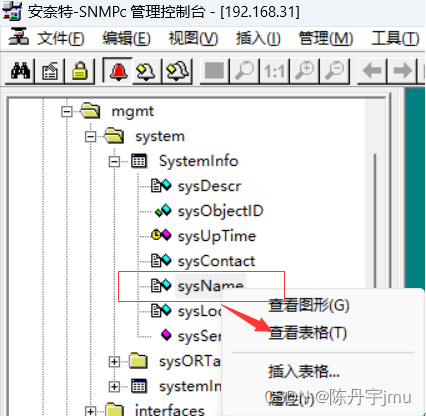The height and width of the screenshot is (416, 426).
Task: Choose 插入表格... from context menu
Action: [x=304, y=371]
